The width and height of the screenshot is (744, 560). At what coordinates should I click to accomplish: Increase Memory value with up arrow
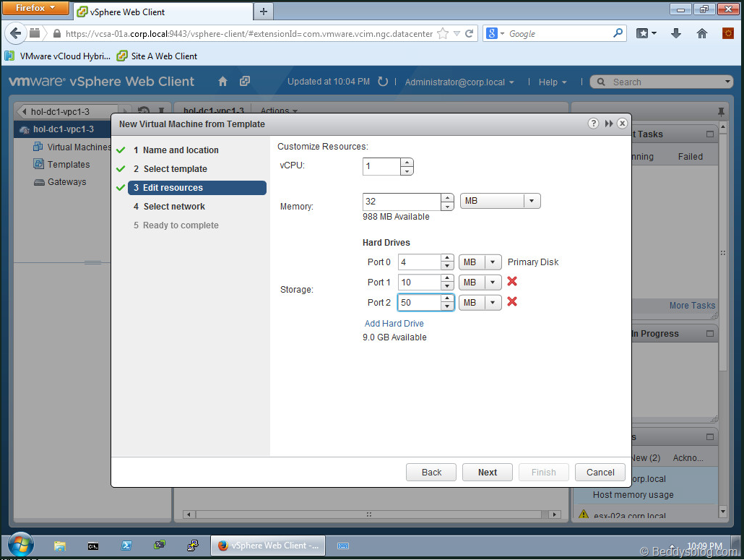(x=447, y=197)
